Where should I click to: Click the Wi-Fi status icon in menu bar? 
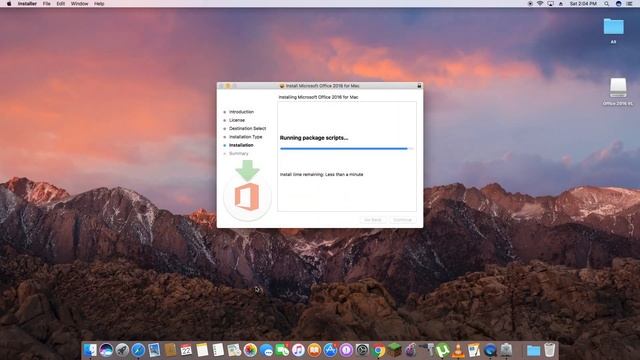[x=540, y=4]
